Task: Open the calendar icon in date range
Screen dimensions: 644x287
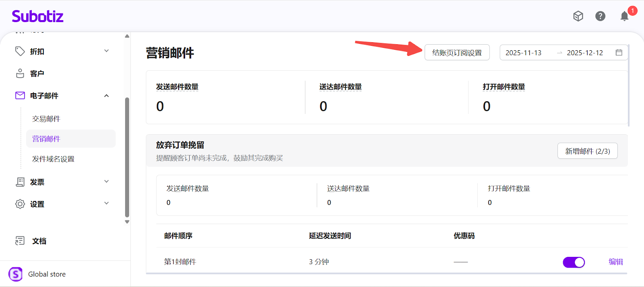Action: tap(619, 53)
